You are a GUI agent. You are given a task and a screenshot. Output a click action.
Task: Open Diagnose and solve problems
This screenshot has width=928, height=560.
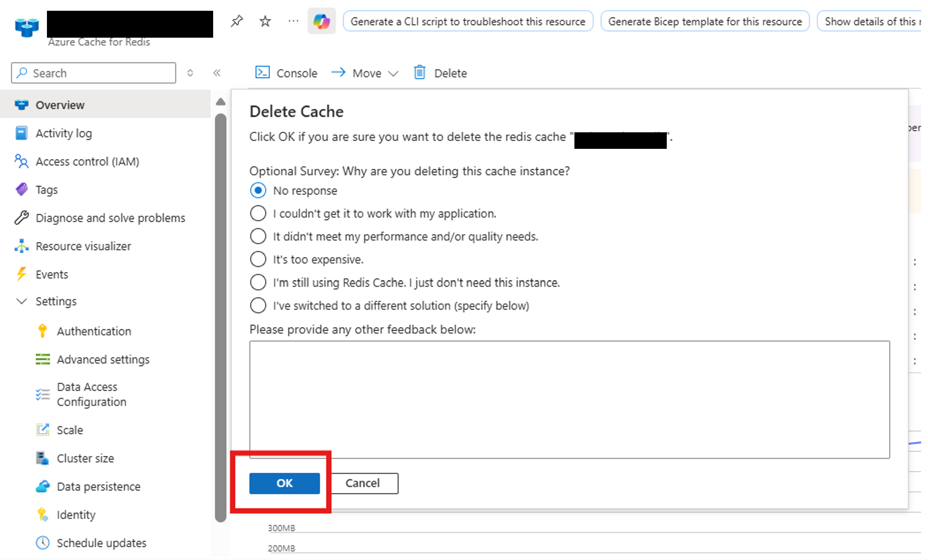tap(110, 218)
